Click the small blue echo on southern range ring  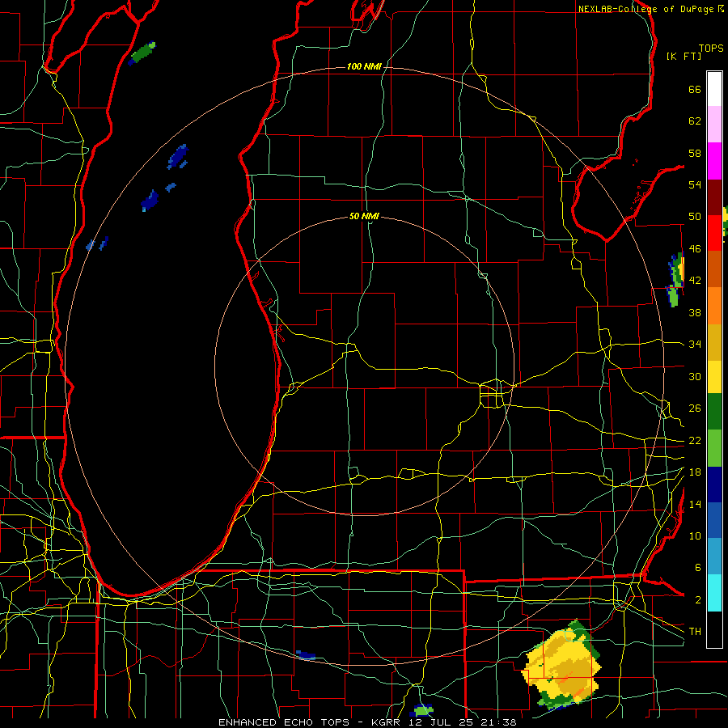click(x=306, y=655)
